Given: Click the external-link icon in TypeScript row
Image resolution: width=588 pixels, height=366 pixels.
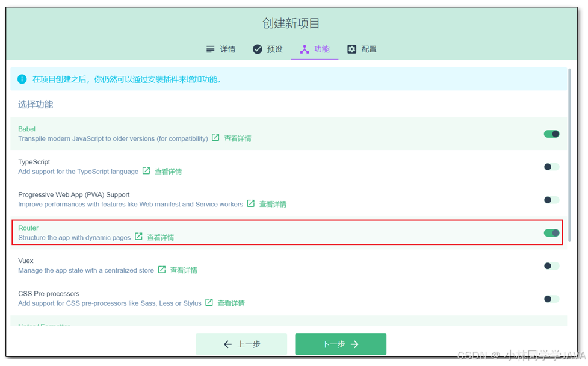Looking at the screenshot, I should (x=146, y=170).
